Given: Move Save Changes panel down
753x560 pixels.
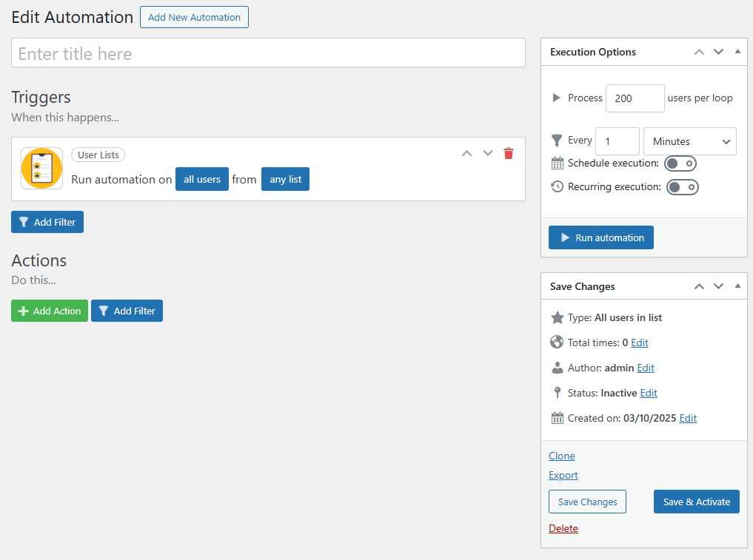Looking at the screenshot, I should click(718, 286).
